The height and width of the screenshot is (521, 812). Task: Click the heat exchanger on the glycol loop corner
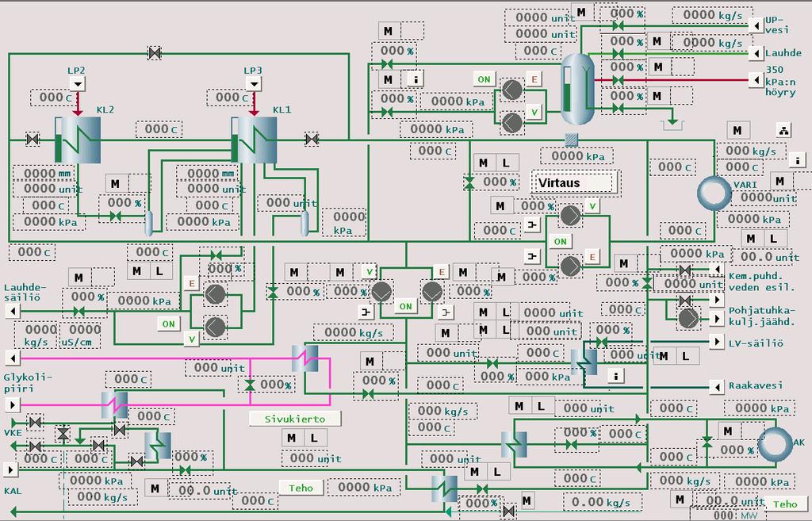(305, 358)
